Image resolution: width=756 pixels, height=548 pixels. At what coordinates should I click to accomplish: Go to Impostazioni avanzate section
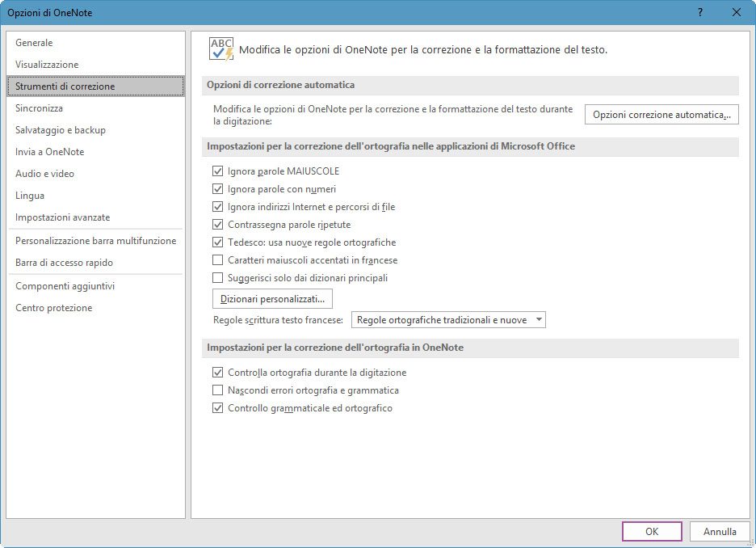click(x=62, y=217)
